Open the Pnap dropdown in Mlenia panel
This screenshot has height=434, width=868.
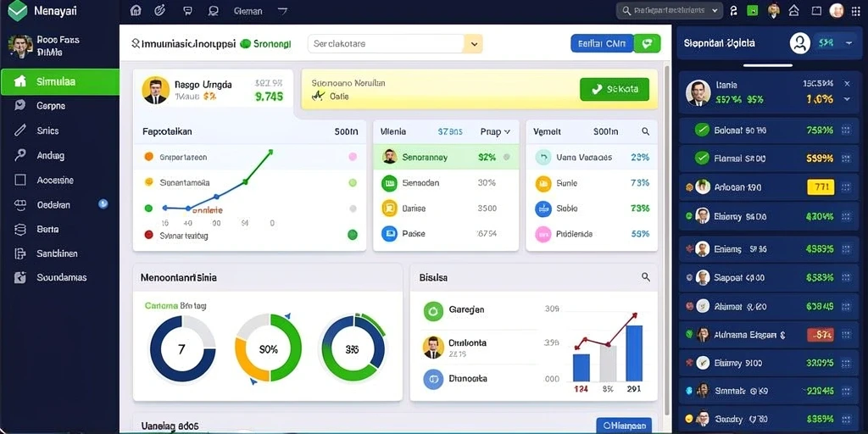(x=495, y=131)
